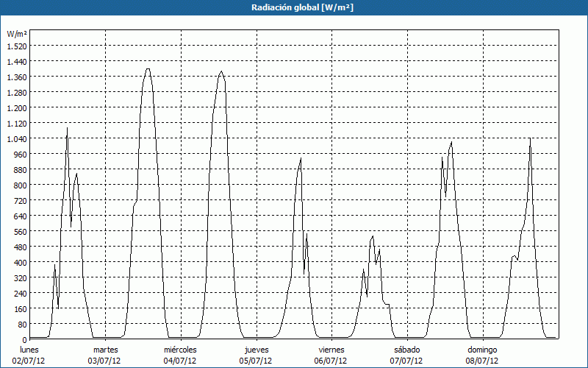
Task: Click the 'miércoles' day label
Action: 180,350
